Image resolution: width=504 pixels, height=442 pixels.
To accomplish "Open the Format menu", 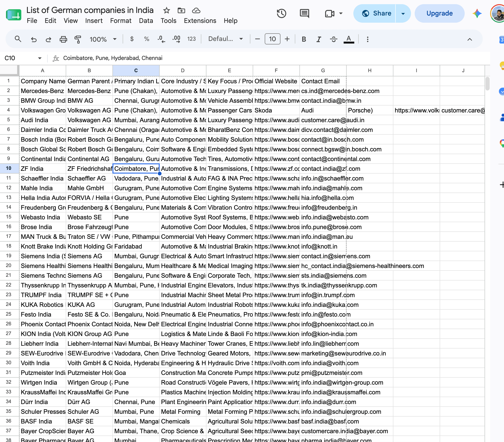I will [121, 21].
